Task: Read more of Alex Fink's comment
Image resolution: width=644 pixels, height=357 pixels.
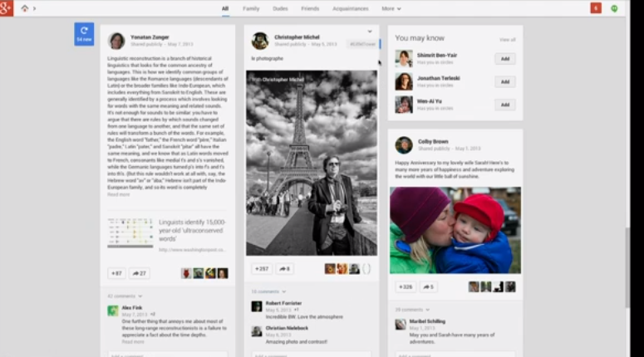Action: point(133,342)
